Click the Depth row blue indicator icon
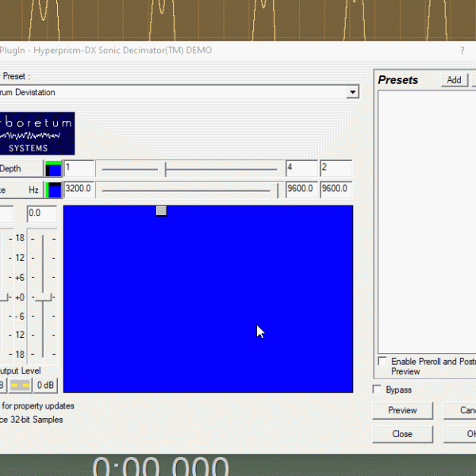This screenshot has height=476, width=476. (53, 169)
